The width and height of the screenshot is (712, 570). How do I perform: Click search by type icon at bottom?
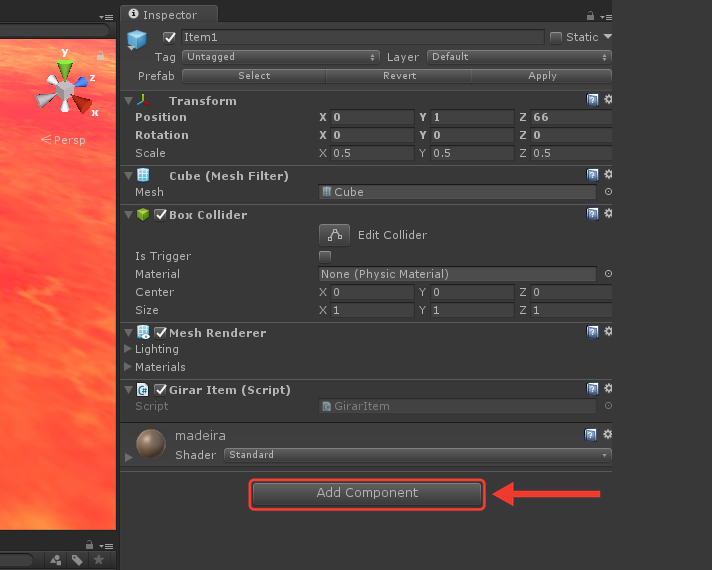(56, 560)
